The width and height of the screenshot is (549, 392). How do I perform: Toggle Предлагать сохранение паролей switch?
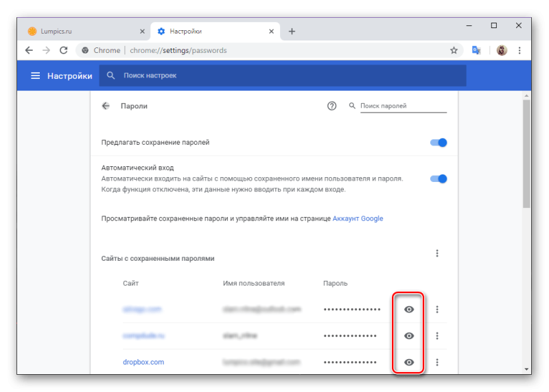(x=439, y=143)
